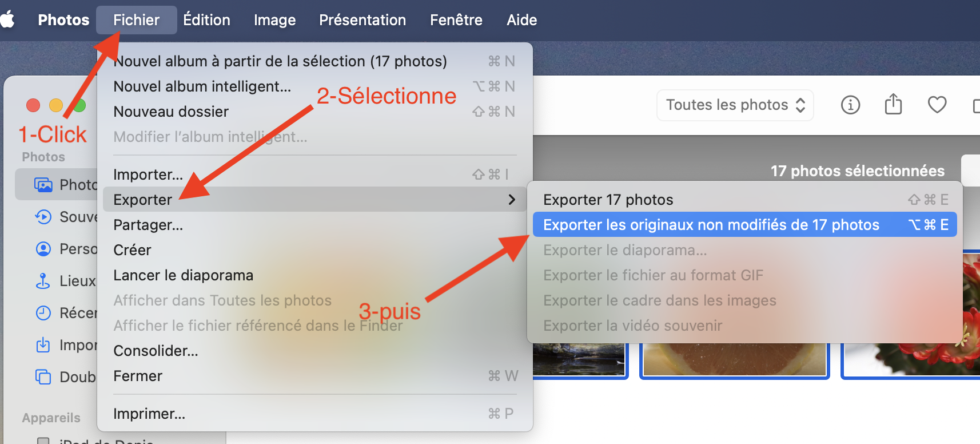The height and width of the screenshot is (444, 980).
Task: Select the Récents clock icon
Action: (x=43, y=313)
